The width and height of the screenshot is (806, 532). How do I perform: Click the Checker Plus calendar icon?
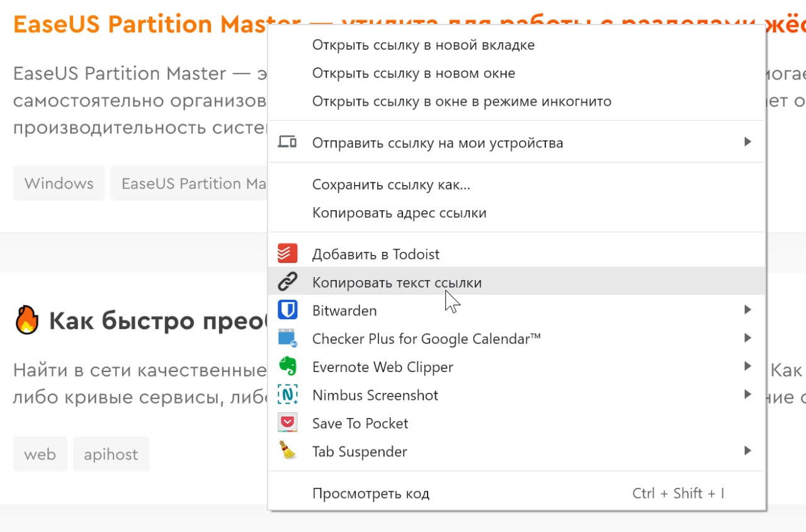(287, 339)
